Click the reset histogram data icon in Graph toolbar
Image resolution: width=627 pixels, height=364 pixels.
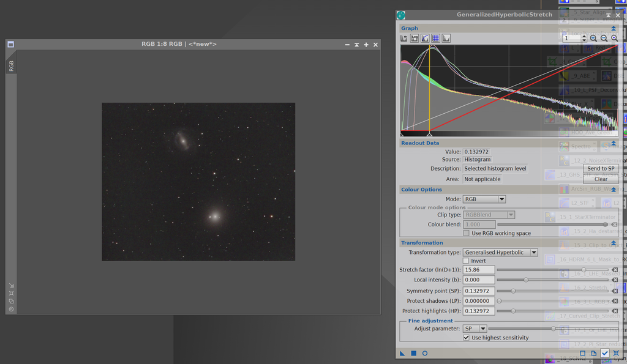[x=404, y=39]
